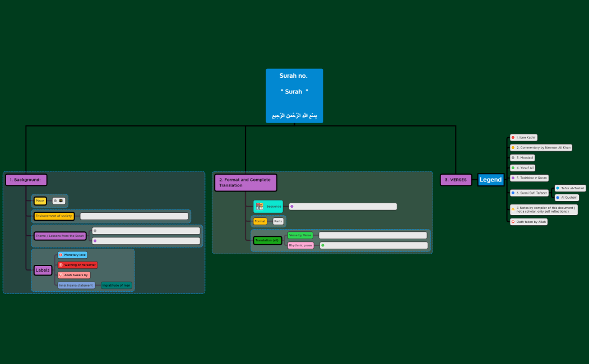The image size is (589, 364).
Task: Select the central Surah no. root node
Action: click(294, 95)
